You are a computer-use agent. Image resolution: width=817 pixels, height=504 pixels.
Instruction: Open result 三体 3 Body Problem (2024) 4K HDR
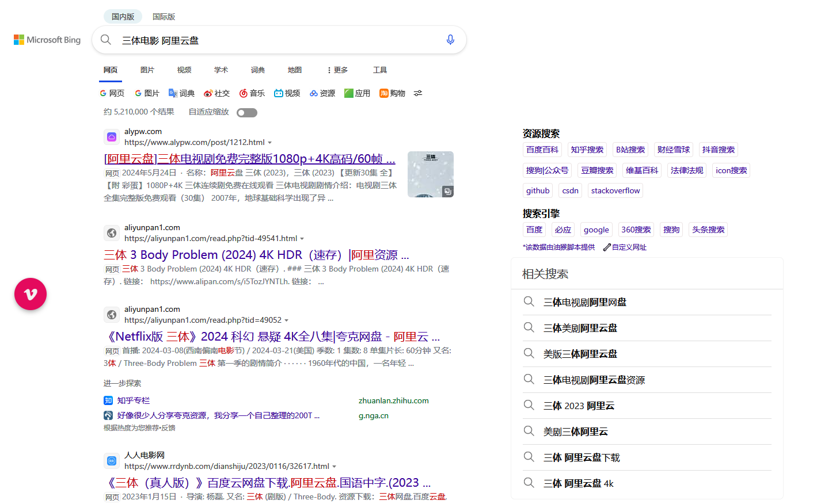pos(256,255)
